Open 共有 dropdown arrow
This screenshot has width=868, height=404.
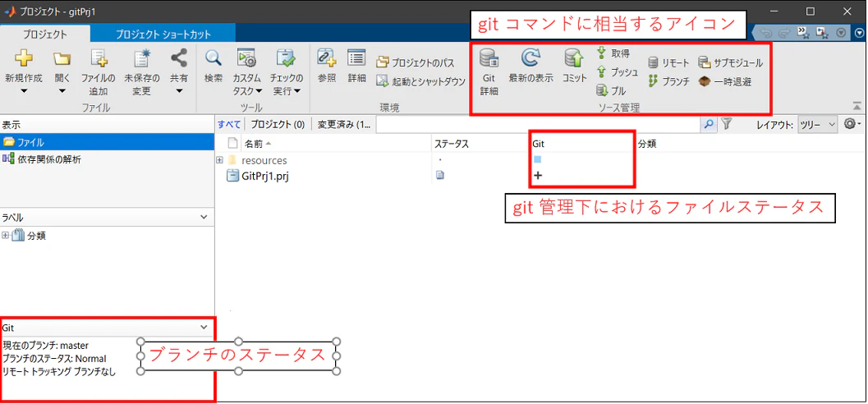point(178,91)
